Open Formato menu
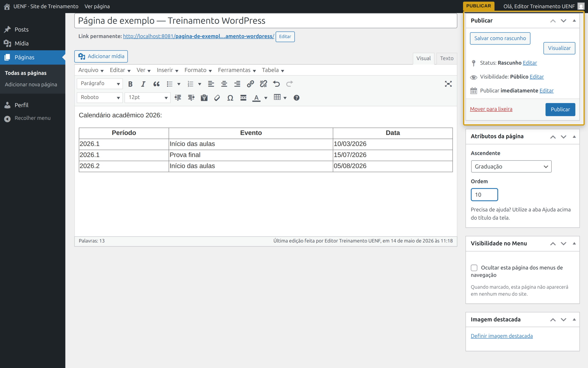588x368 pixels. tap(198, 70)
